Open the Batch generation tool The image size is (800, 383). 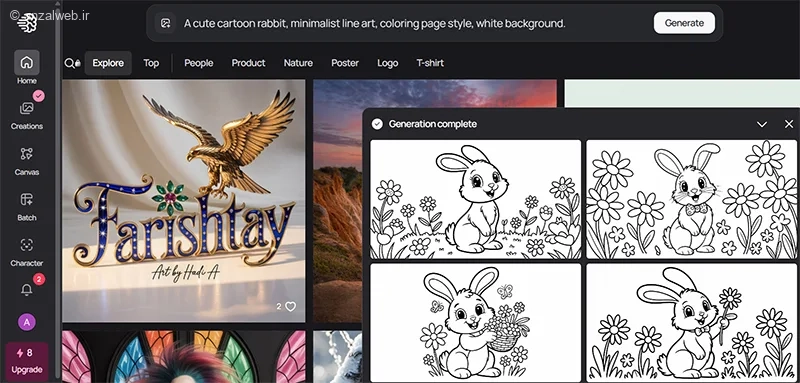click(x=27, y=206)
